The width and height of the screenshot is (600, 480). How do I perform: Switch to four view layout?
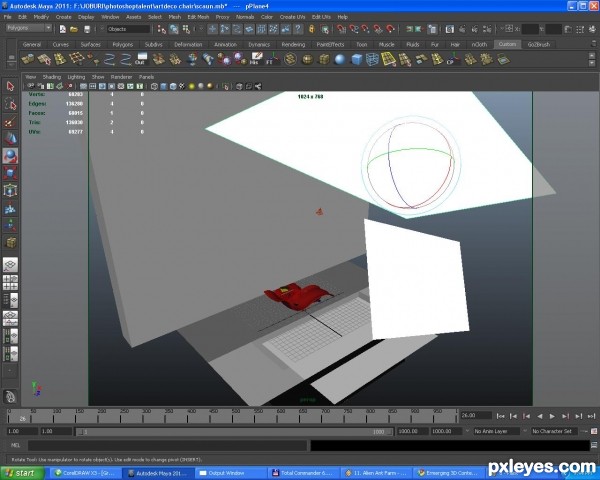pos(10,282)
